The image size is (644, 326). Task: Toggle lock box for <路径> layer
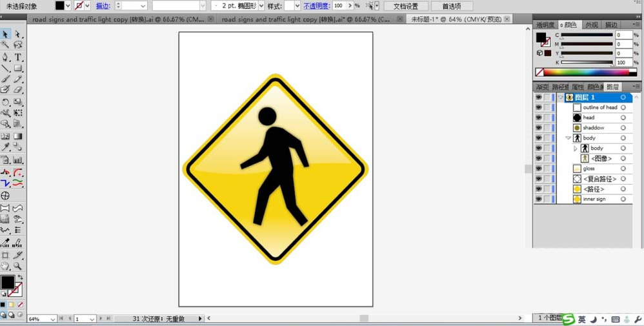547,189
